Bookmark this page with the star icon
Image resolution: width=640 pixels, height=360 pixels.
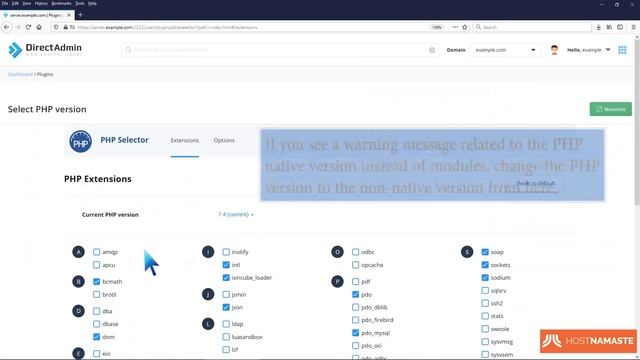(464, 27)
